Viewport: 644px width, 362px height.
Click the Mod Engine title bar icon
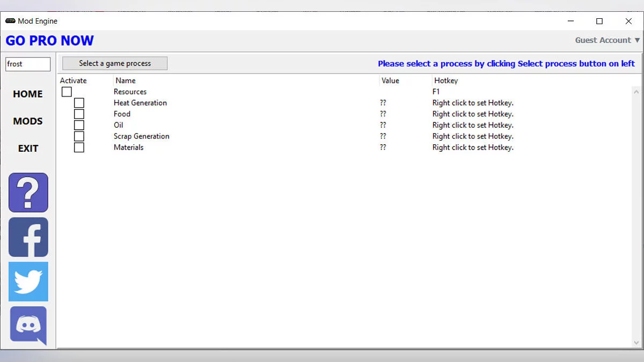(x=10, y=21)
